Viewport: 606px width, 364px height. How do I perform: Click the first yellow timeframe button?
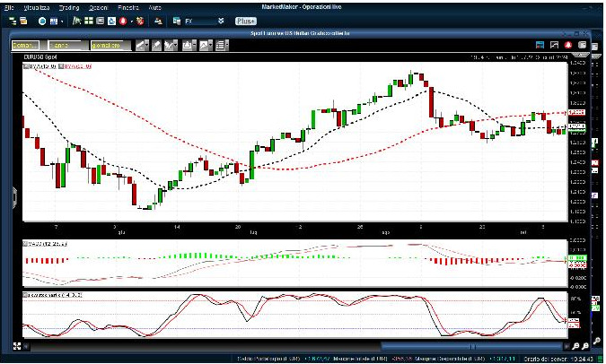(24, 44)
